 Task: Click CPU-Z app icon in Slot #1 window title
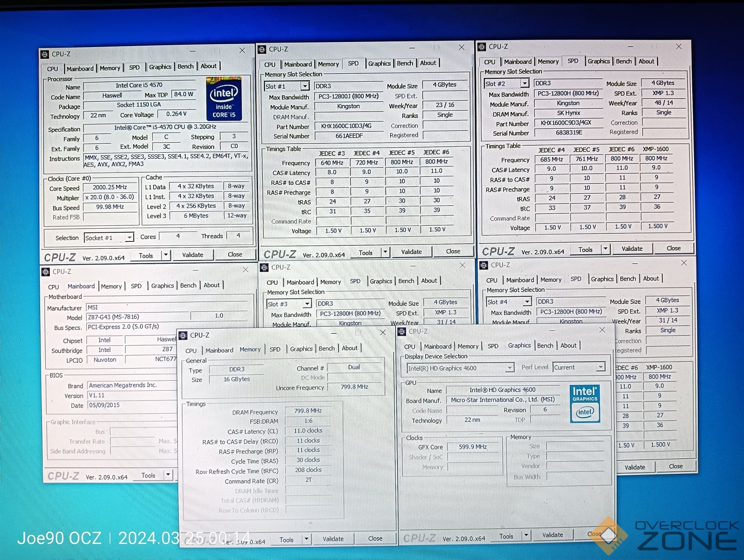coord(262,49)
